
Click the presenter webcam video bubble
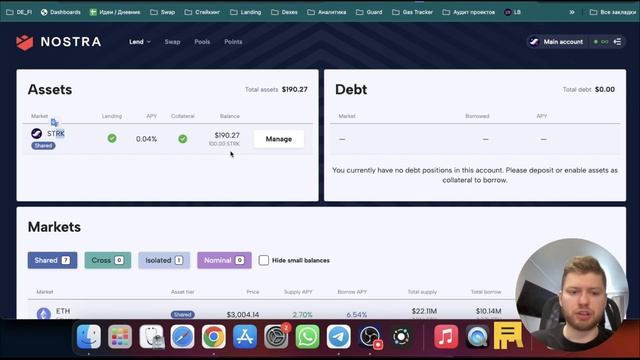[x=572, y=294]
